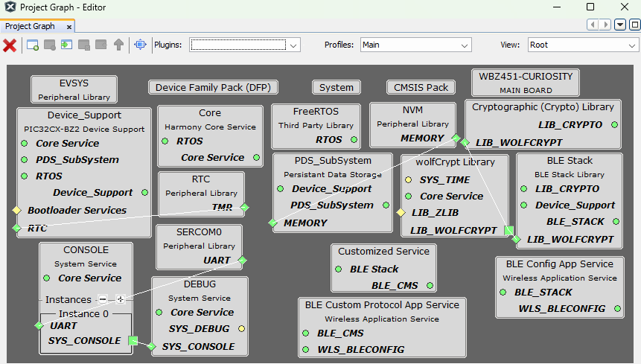The height and width of the screenshot is (364, 641).
Task: Click the green circle beside BLE_CMS in Customized Service
Action: click(x=430, y=286)
